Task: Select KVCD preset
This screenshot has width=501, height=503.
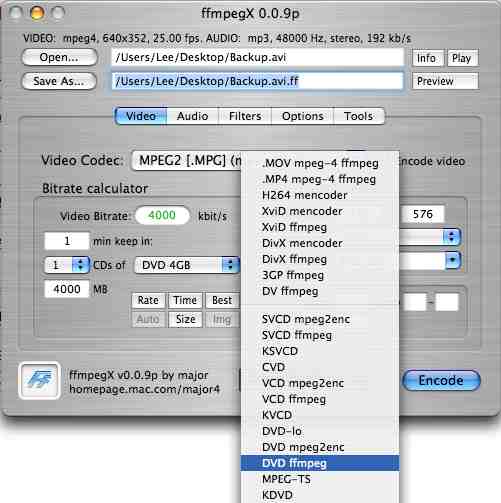Action: (320, 415)
